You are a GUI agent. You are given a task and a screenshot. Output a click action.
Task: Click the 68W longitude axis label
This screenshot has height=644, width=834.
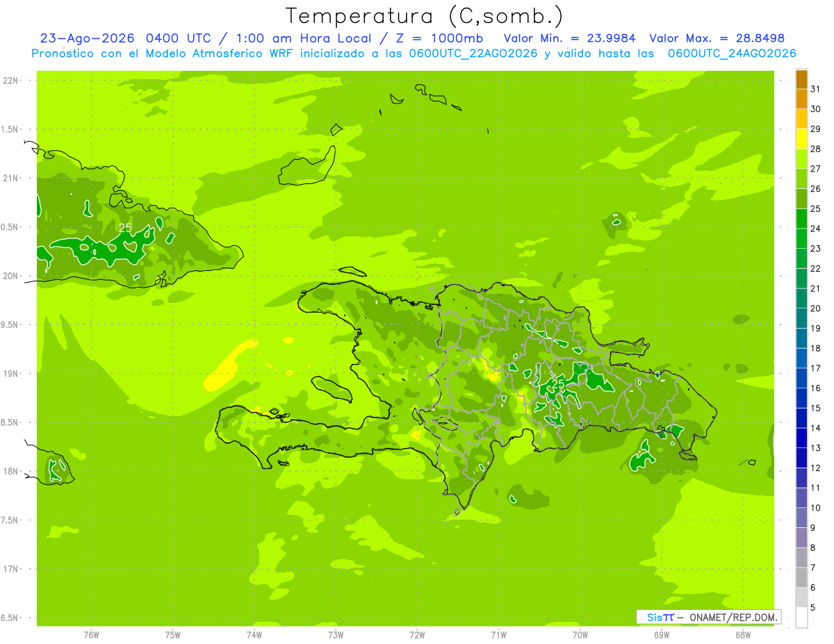pos(743,634)
